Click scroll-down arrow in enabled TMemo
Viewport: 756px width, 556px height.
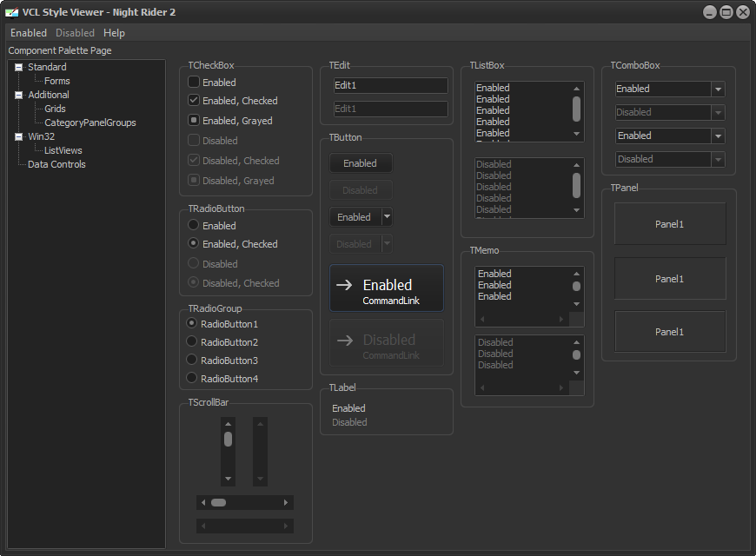(x=577, y=304)
